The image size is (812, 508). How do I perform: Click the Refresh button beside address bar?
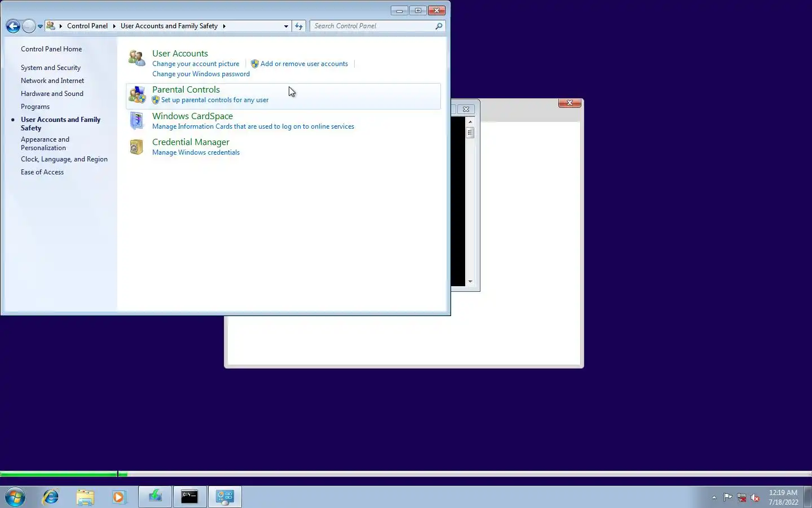click(x=299, y=26)
